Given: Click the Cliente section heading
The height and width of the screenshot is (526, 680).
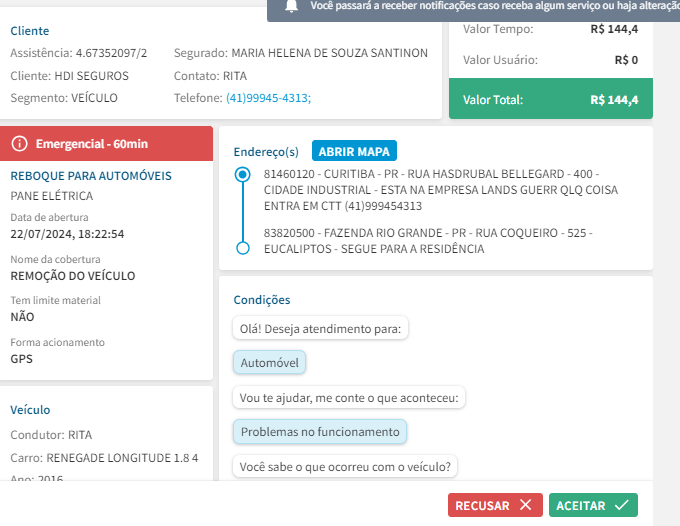Looking at the screenshot, I should [30, 31].
